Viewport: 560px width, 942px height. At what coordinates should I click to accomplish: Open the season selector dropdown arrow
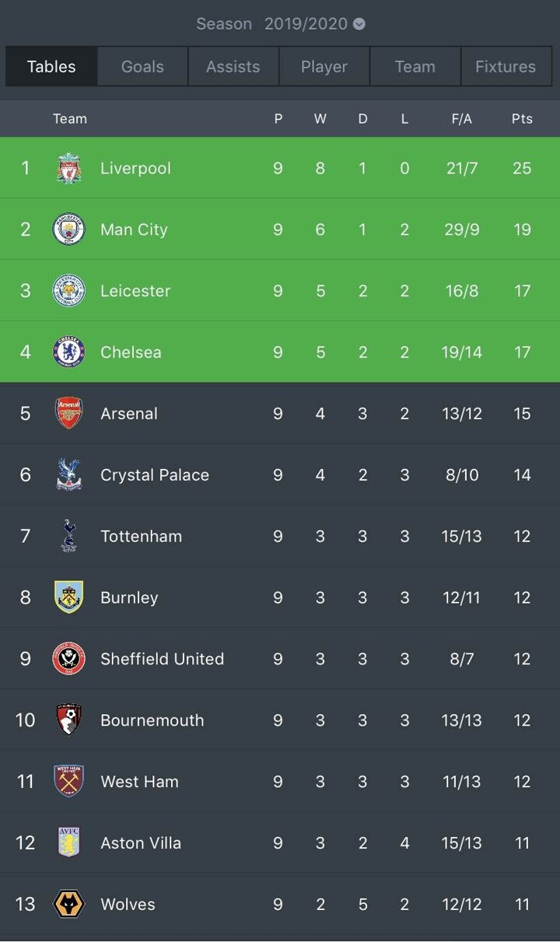point(359,24)
